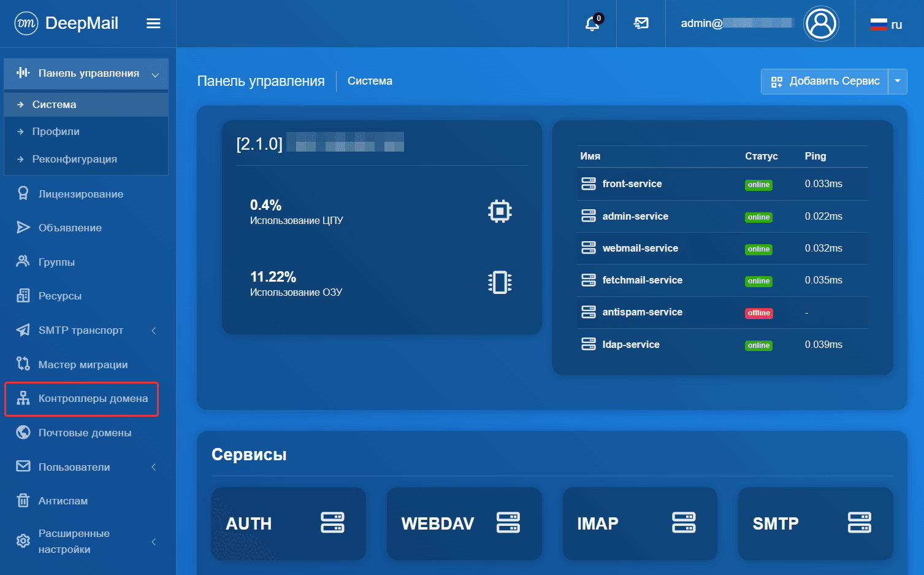Click the Антиспам trash icon
Image resolution: width=924 pixels, height=575 pixels.
pyautogui.click(x=23, y=501)
